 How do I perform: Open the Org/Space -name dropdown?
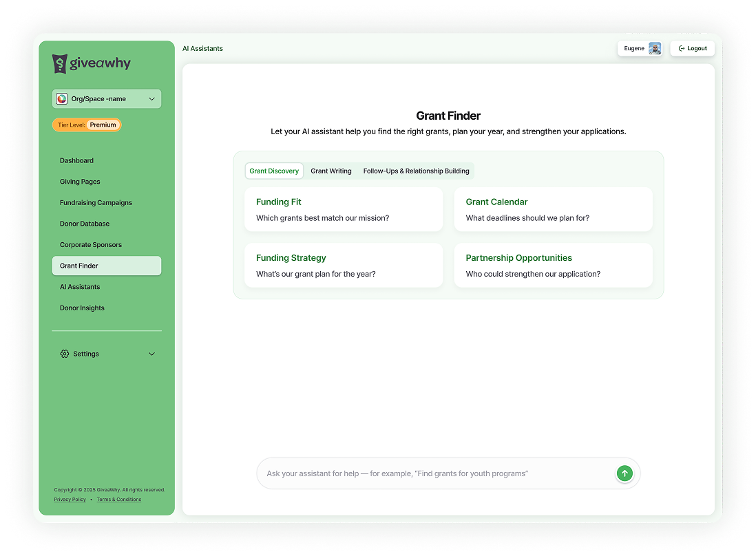point(106,98)
